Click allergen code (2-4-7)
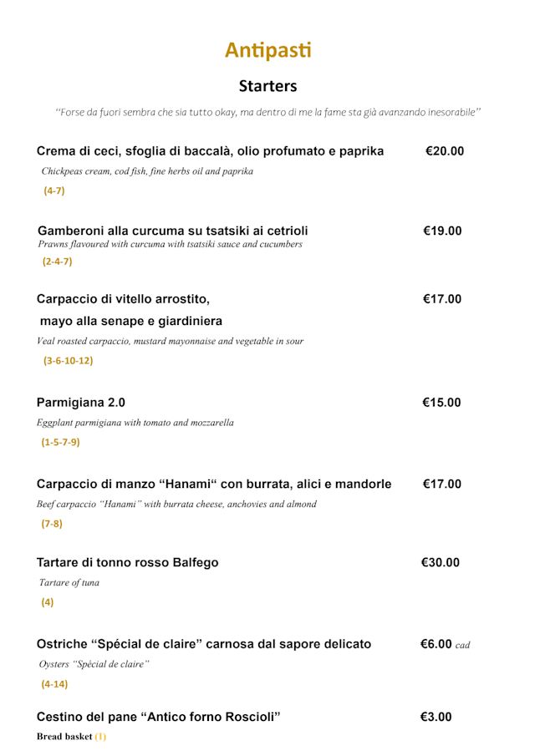Image resolution: width=535 pixels, height=756 pixels. [x=57, y=261]
